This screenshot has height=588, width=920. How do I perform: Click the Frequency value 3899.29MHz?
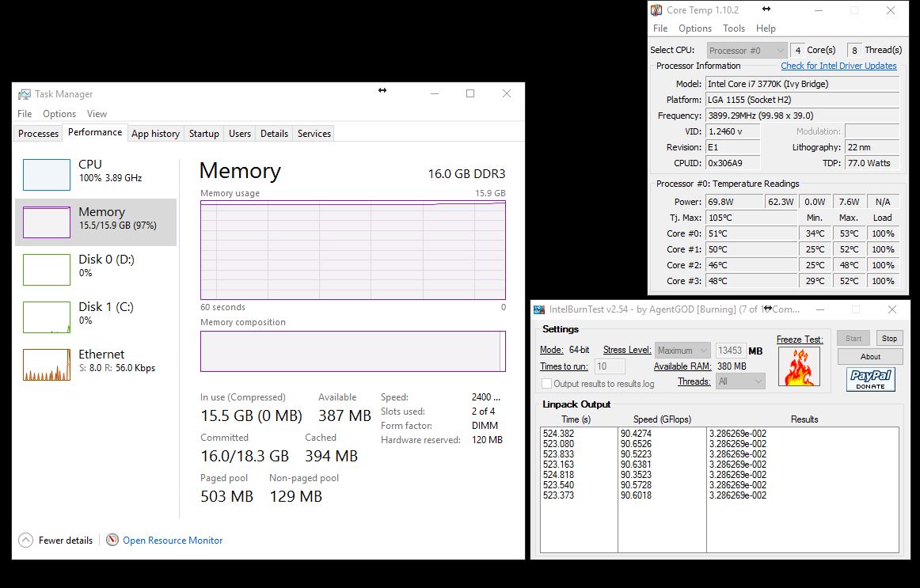coord(802,116)
